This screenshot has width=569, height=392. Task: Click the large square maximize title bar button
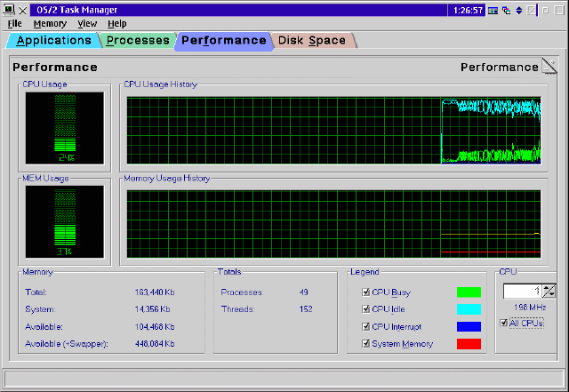559,10
